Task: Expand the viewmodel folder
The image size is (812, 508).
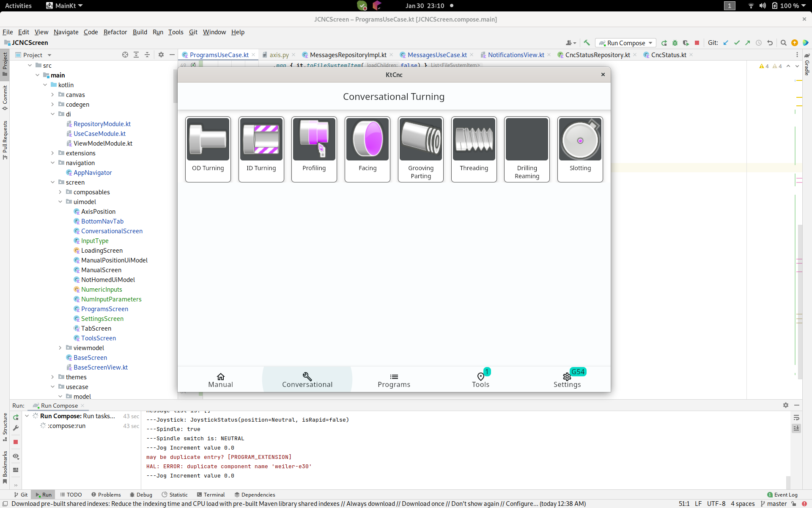Action: (x=60, y=348)
